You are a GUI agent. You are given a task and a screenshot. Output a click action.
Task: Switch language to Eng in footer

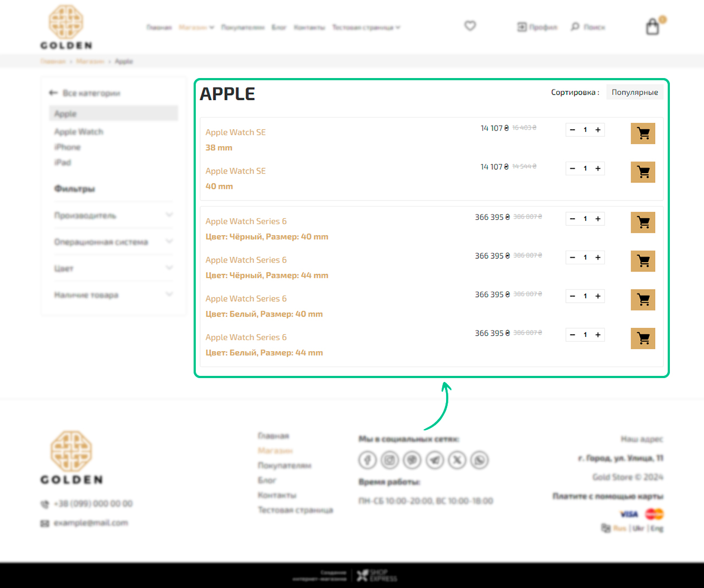pos(657,528)
